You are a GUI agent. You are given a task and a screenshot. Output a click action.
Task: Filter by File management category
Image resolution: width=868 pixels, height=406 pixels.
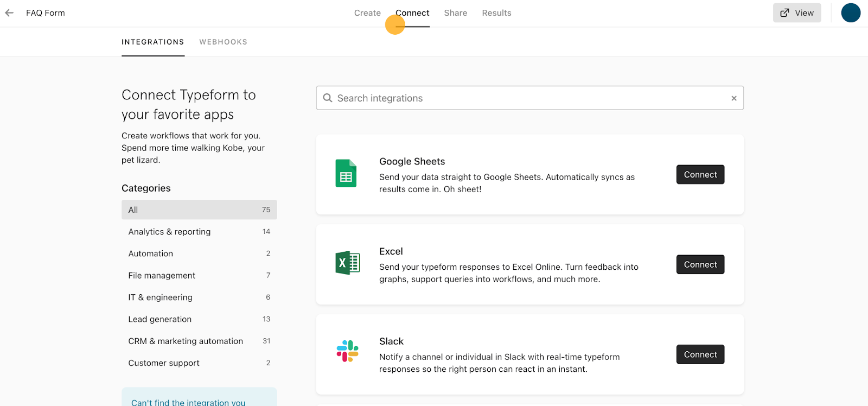pyautogui.click(x=199, y=275)
